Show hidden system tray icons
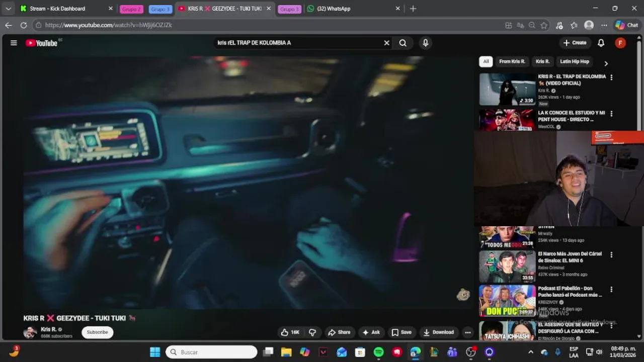 531,352
